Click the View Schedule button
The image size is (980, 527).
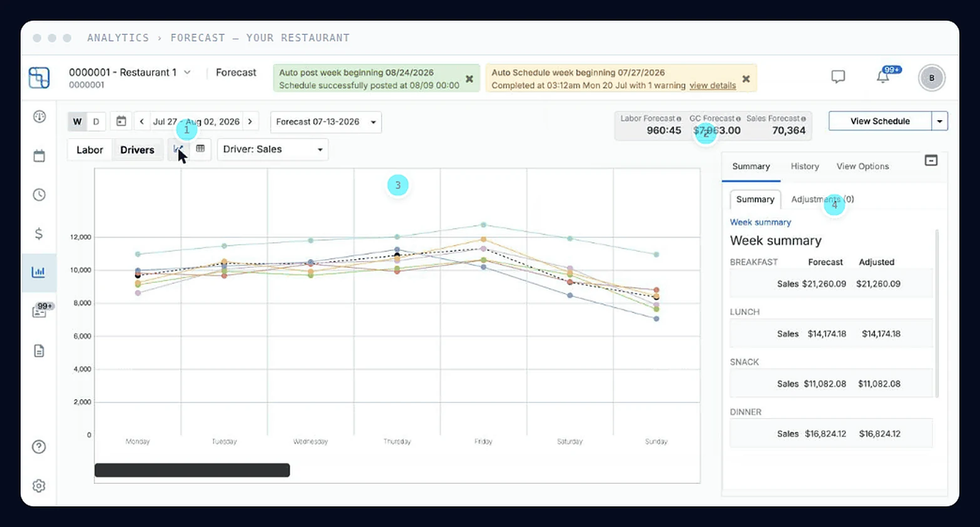[880, 121]
